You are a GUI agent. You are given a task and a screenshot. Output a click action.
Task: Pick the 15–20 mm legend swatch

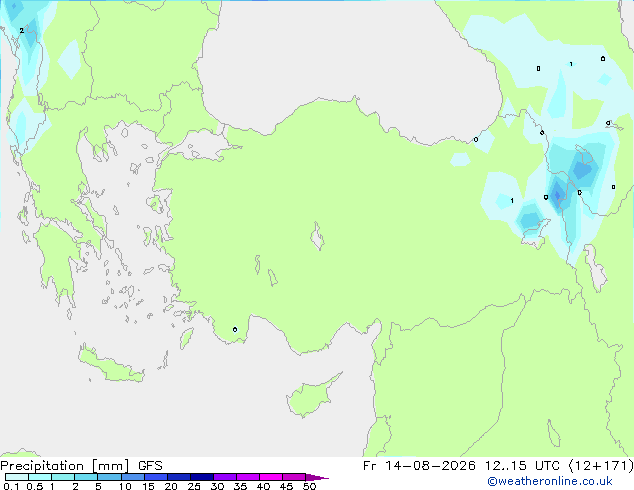point(155,477)
